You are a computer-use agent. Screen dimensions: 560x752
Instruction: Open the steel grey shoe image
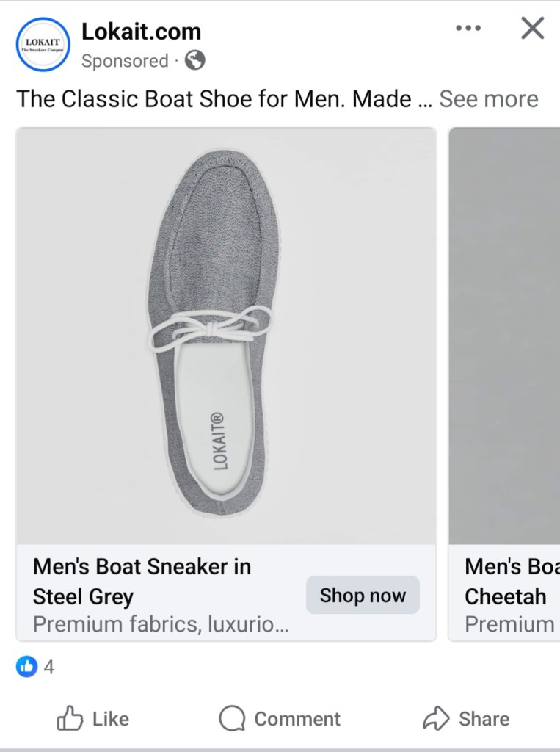pos(226,336)
